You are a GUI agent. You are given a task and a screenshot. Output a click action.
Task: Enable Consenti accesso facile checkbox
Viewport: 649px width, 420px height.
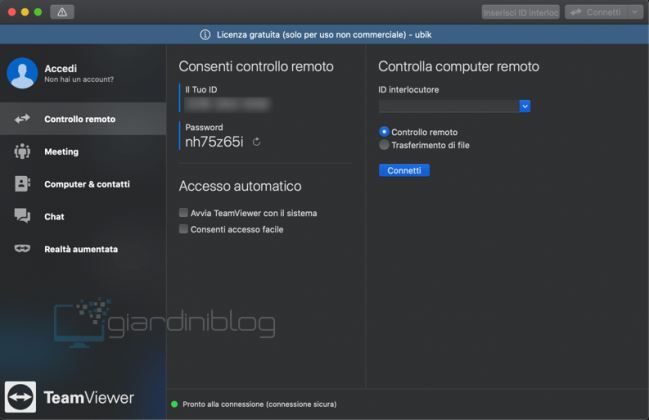pos(183,229)
